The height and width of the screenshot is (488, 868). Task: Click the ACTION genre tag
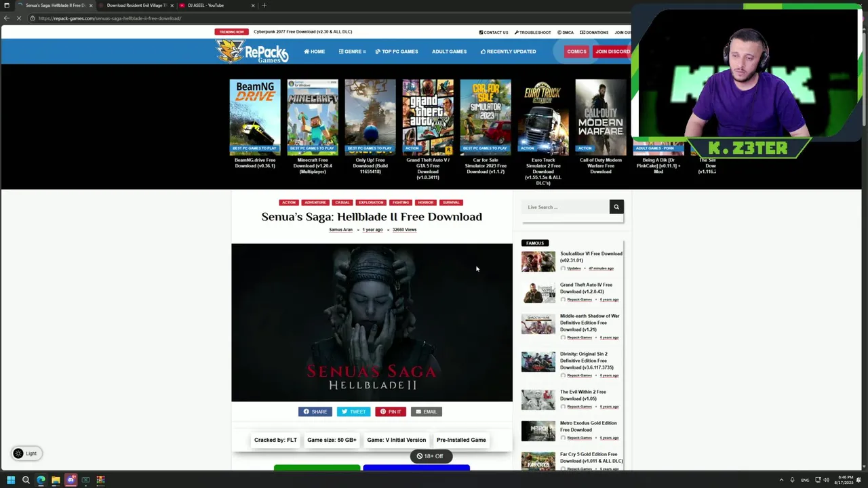click(289, 203)
